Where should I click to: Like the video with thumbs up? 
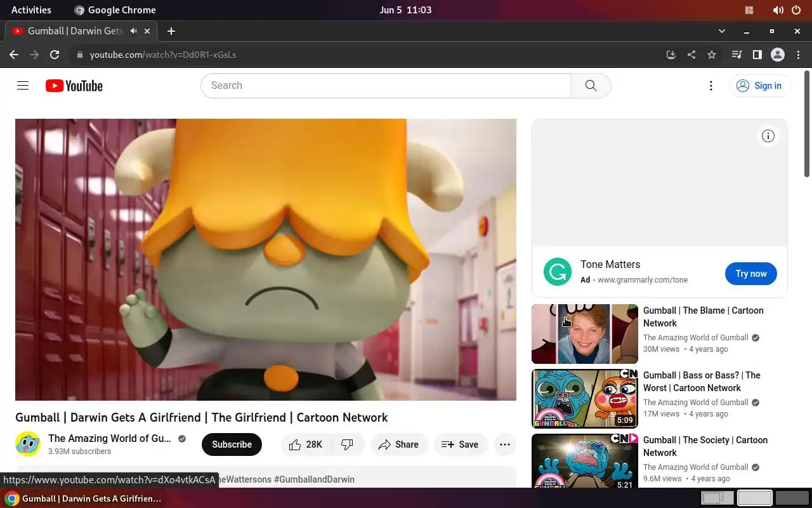[x=306, y=444]
